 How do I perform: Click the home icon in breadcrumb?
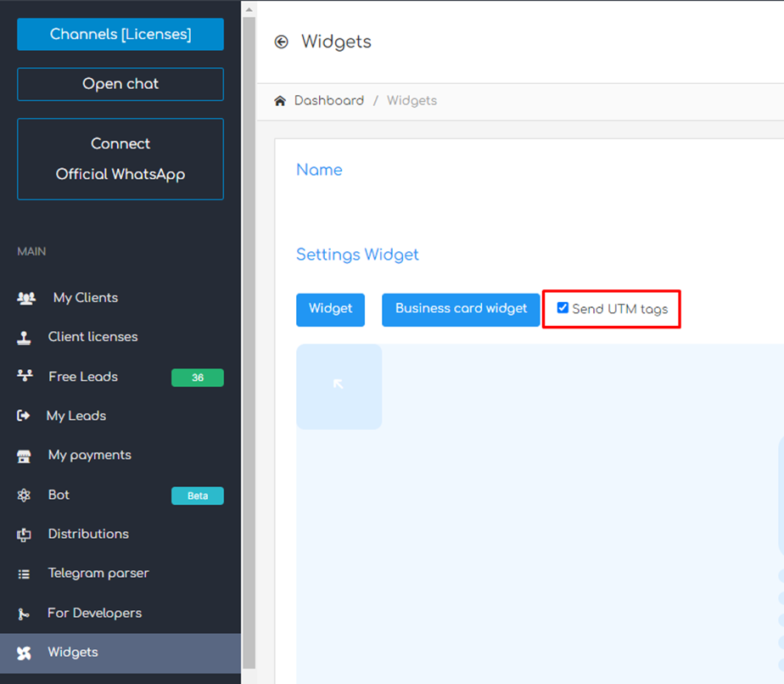(280, 101)
